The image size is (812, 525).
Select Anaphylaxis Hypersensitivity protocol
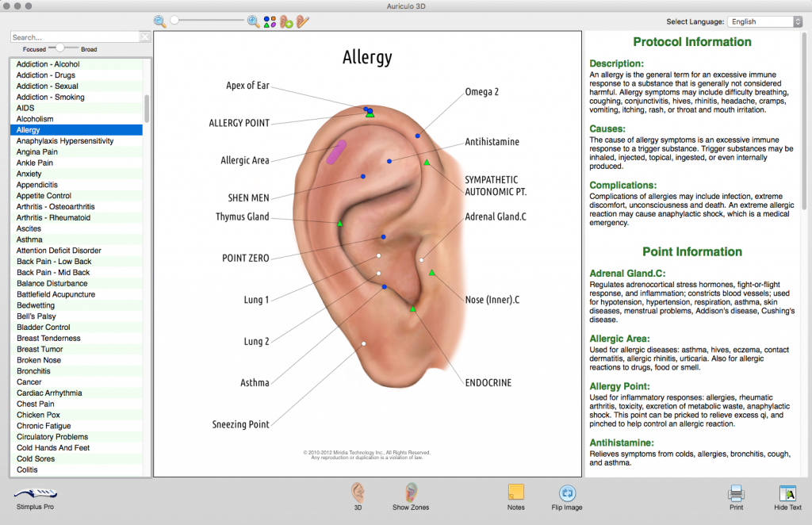[x=77, y=141]
